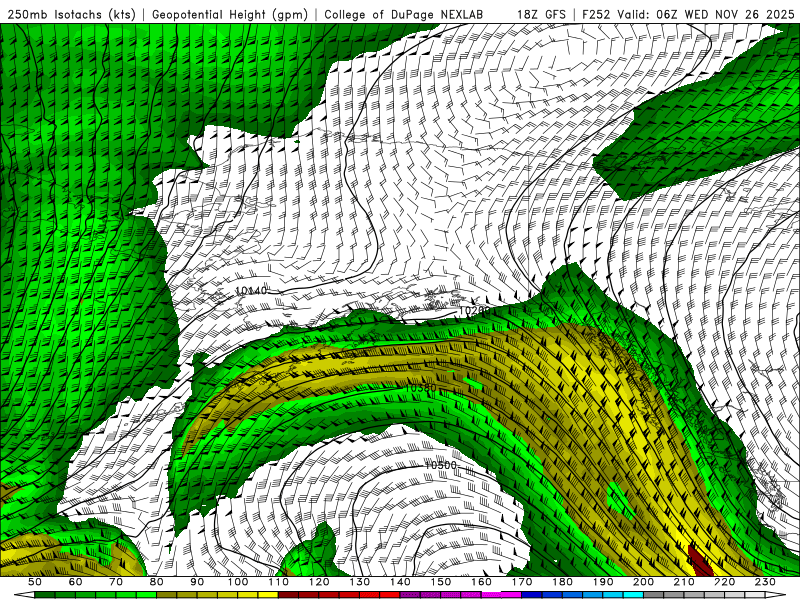Screen dimensions: 800x600
Task: Click the 90 value on the color scale
Action: click(197, 582)
